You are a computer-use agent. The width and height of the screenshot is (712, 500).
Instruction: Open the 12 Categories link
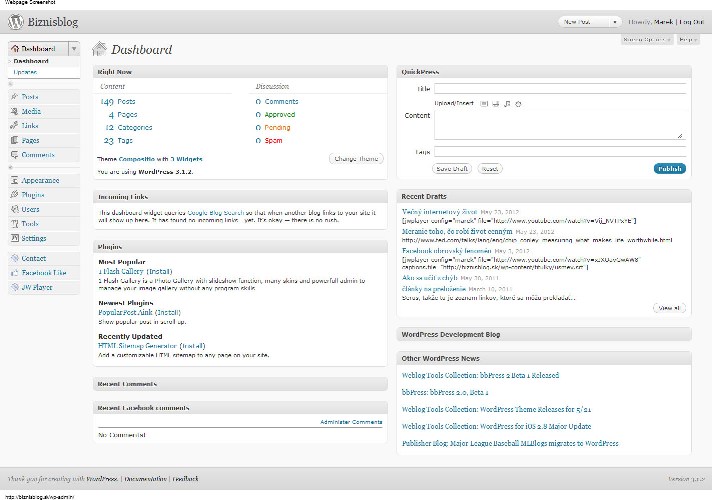click(129, 128)
